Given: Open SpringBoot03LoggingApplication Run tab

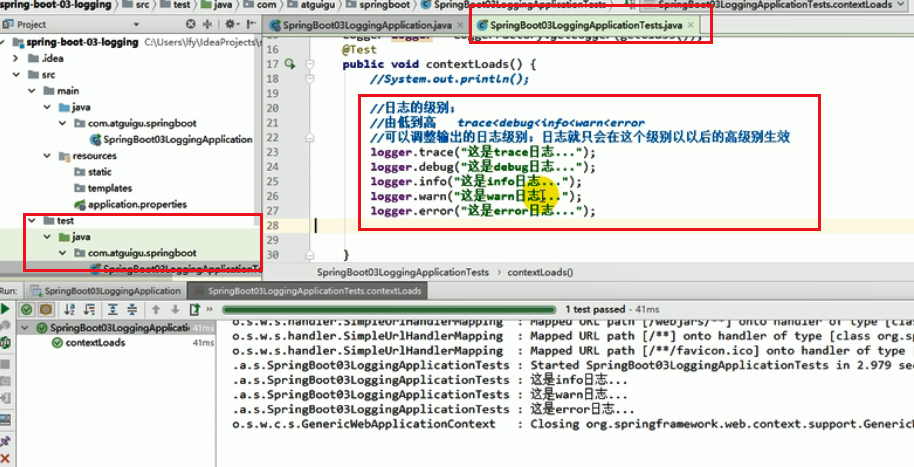Looking at the screenshot, I should click(107, 290).
